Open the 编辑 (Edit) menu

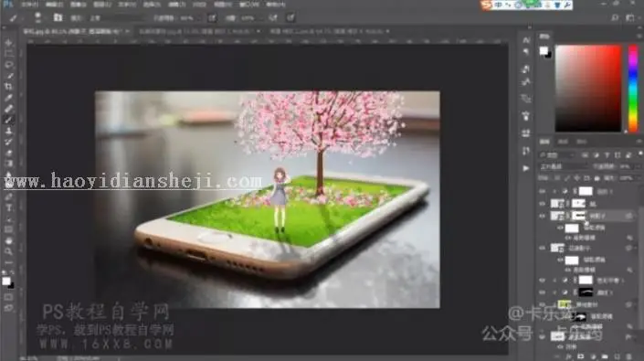[54, 5]
